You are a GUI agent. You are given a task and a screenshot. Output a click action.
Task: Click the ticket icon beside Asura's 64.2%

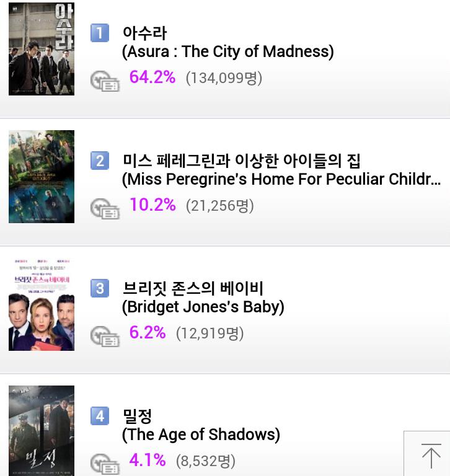(x=105, y=81)
